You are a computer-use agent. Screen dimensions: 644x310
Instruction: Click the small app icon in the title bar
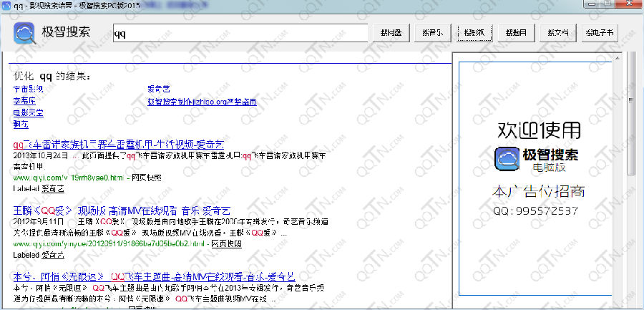pos(6,5)
